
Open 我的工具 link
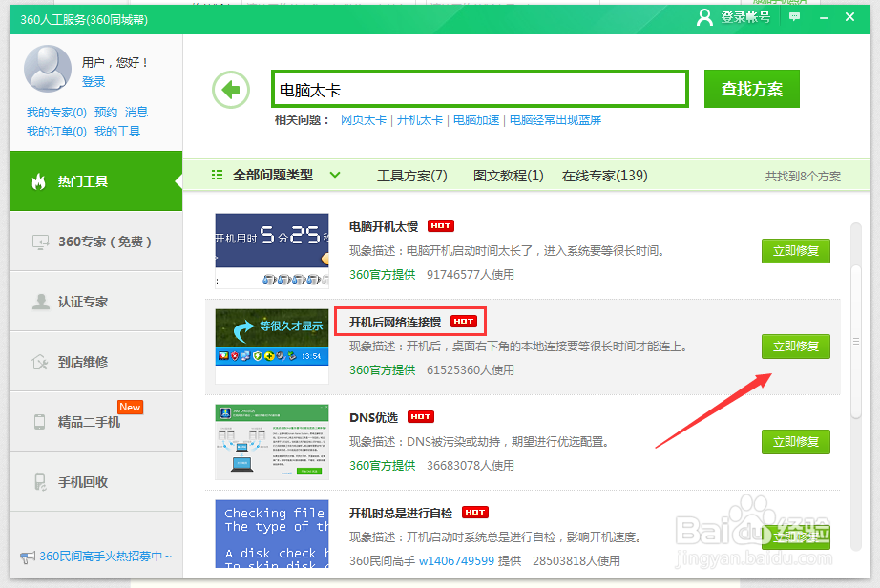117,132
